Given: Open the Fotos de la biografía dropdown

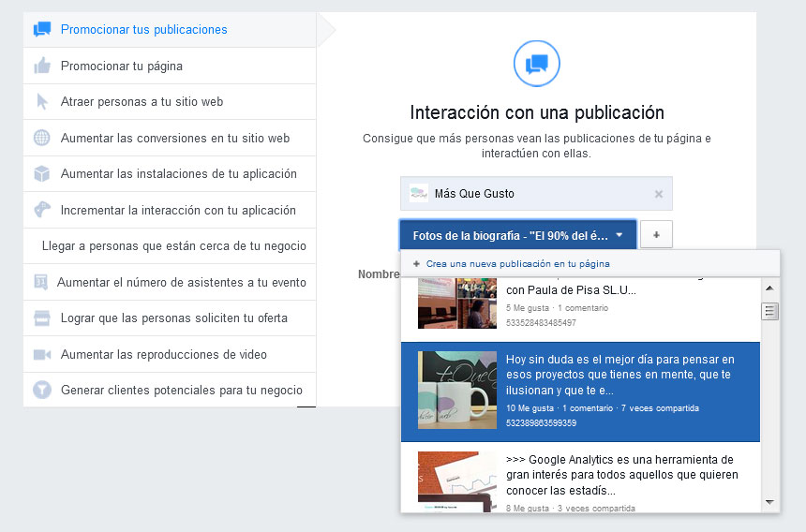Looking at the screenshot, I should coord(518,234).
